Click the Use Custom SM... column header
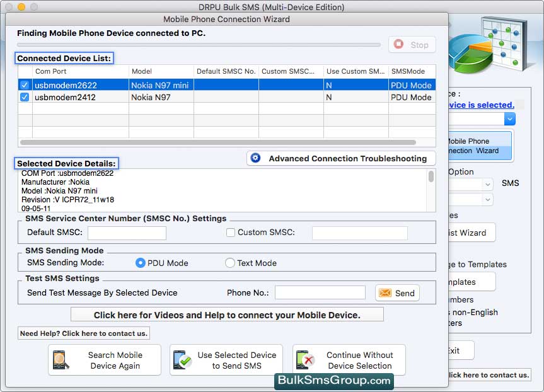544x392 pixels. click(356, 71)
